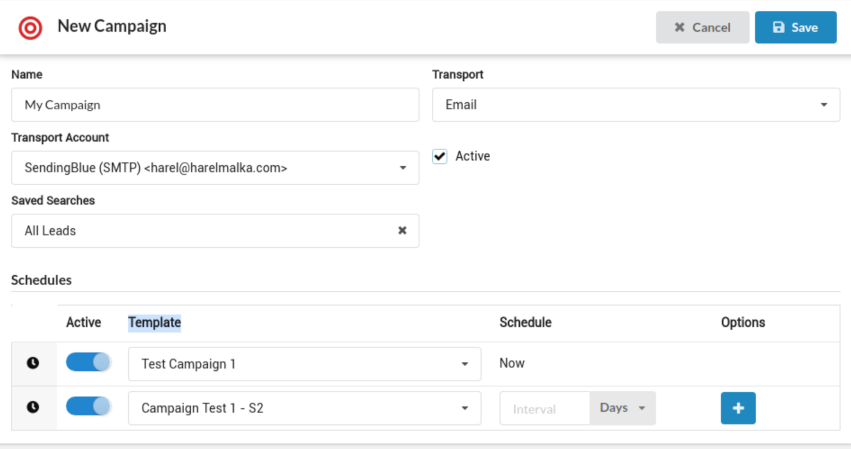Click the red target campaign logo icon
This screenshot has width=851, height=449.
(x=31, y=27)
